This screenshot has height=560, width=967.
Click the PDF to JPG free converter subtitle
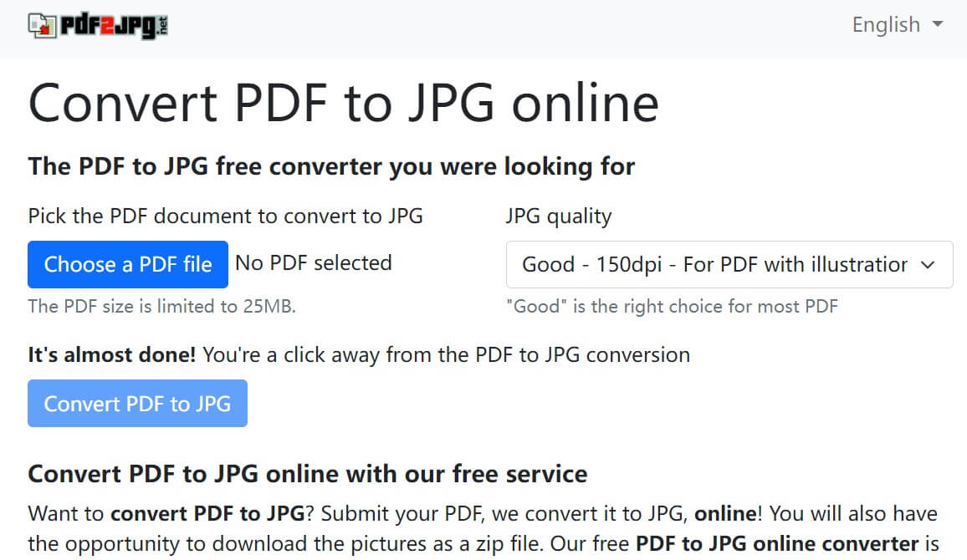tap(331, 166)
